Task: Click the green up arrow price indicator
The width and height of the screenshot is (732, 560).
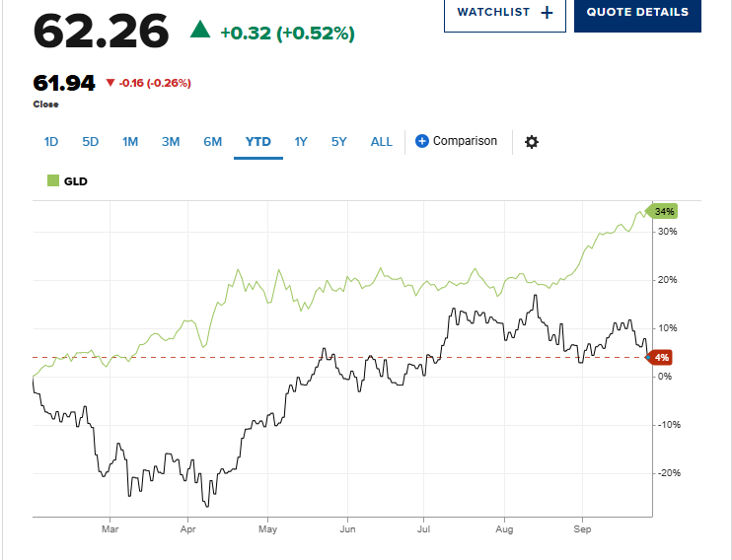Action: (x=200, y=33)
